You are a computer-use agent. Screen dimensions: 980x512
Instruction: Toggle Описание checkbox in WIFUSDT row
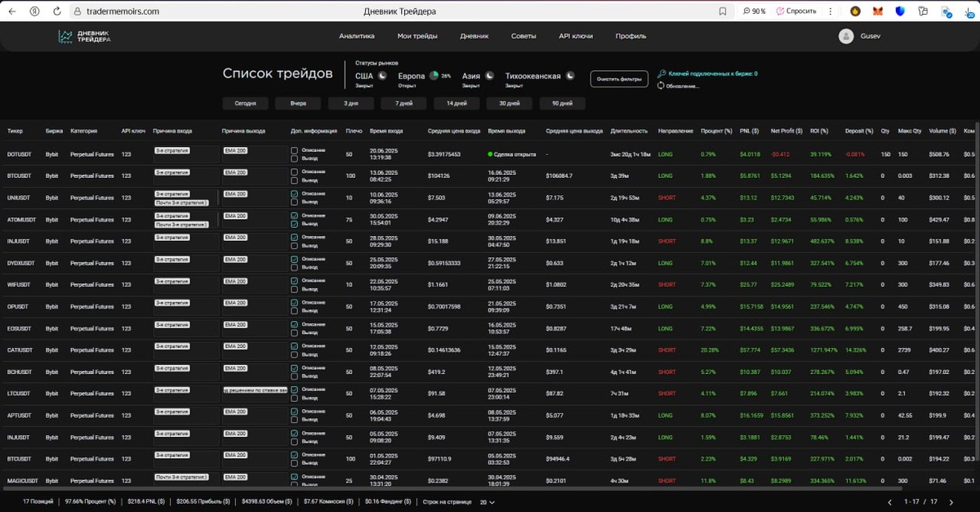click(294, 281)
